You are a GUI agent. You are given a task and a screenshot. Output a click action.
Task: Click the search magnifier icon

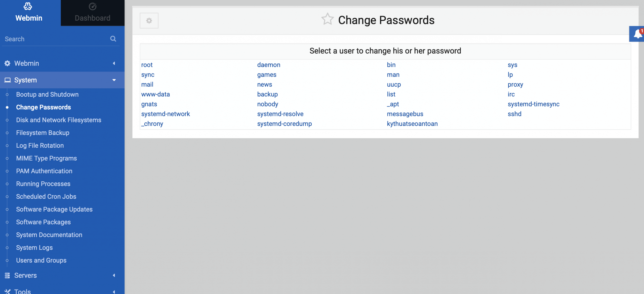[x=113, y=39]
